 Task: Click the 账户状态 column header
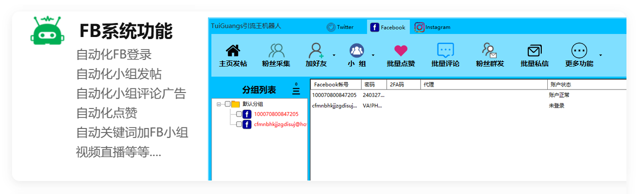[x=587, y=84]
